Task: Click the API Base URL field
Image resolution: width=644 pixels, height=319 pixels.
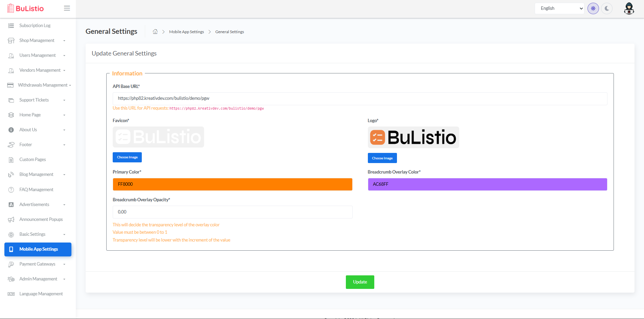Action: point(360,99)
